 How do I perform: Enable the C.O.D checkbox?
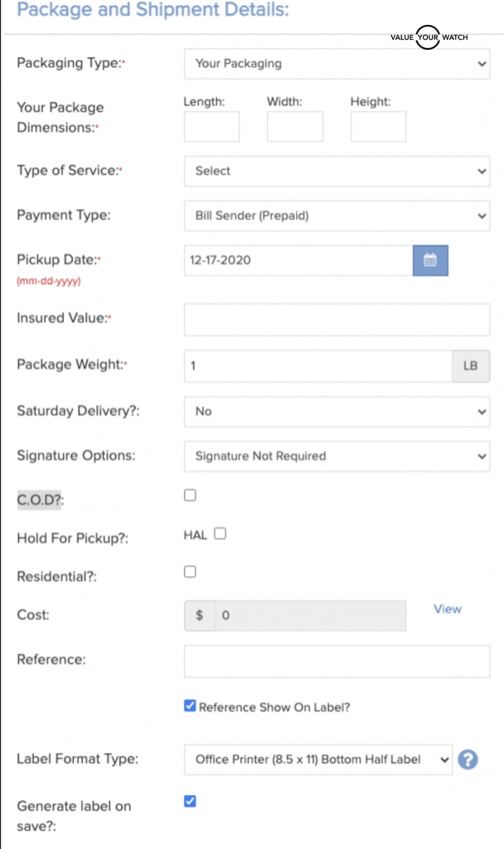pyautogui.click(x=190, y=495)
